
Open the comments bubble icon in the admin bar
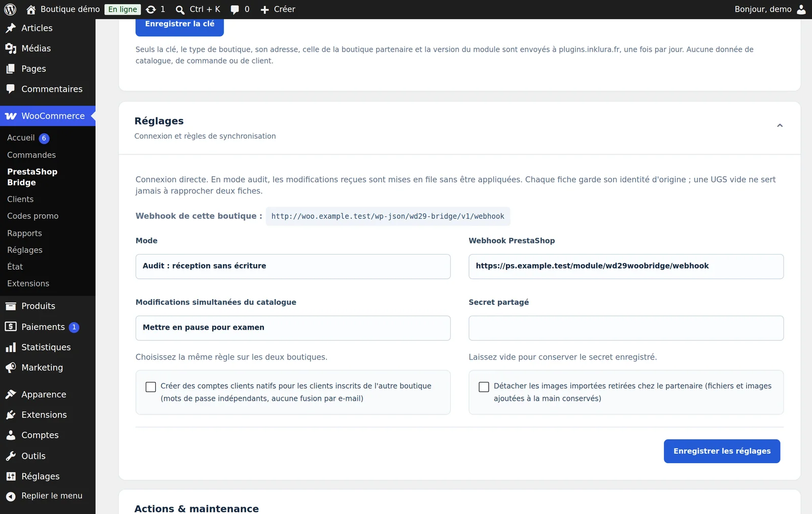tap(234, 9)
